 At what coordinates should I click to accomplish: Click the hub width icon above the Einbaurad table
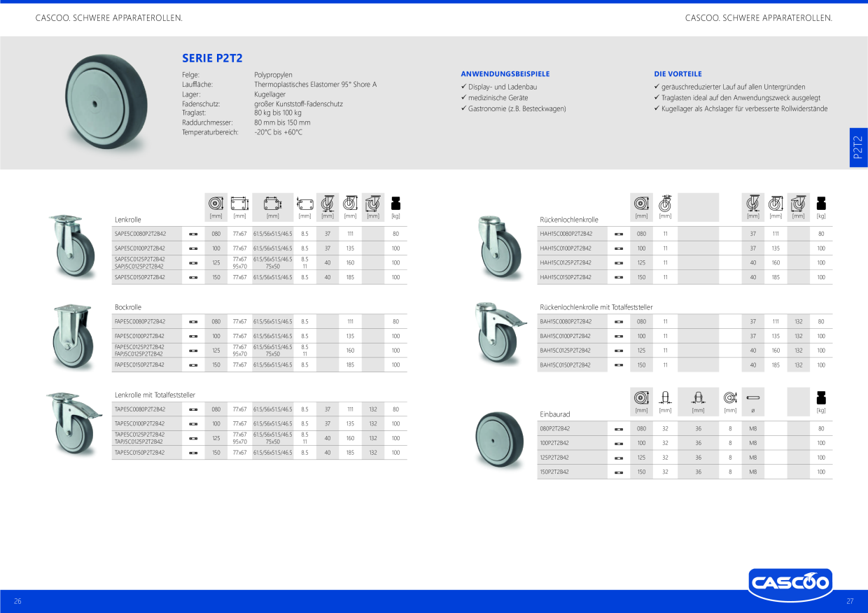click(x=698, y=397)
